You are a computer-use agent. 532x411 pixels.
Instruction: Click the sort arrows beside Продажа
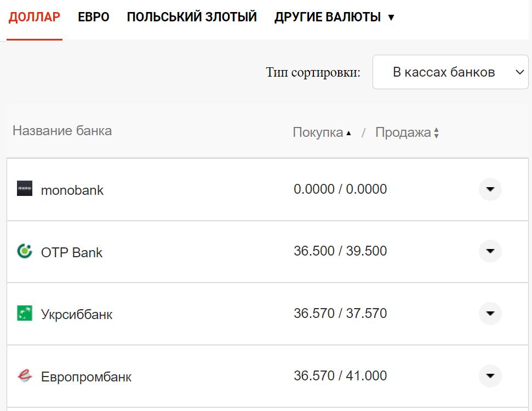pyautogui.click(x=436, y=132)
